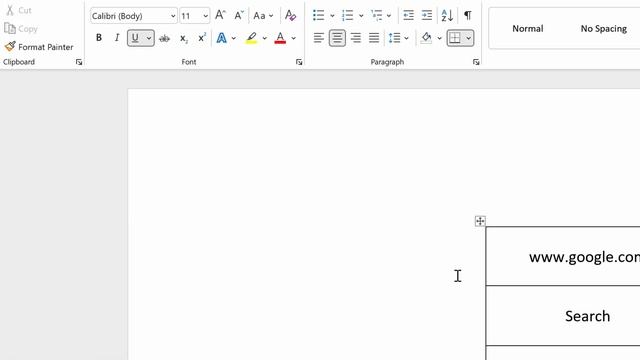Image resolution: width=640 pixels, height=360 pixels.
Task: Open text effects dropdown arrow
Action: coord(233,38)
